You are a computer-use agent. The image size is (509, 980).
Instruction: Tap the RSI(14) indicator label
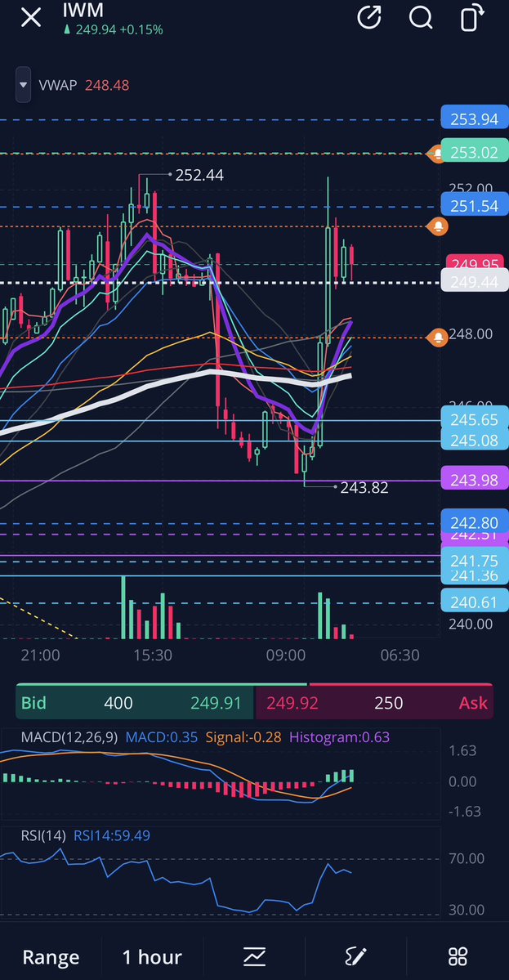tap(45, 835)
